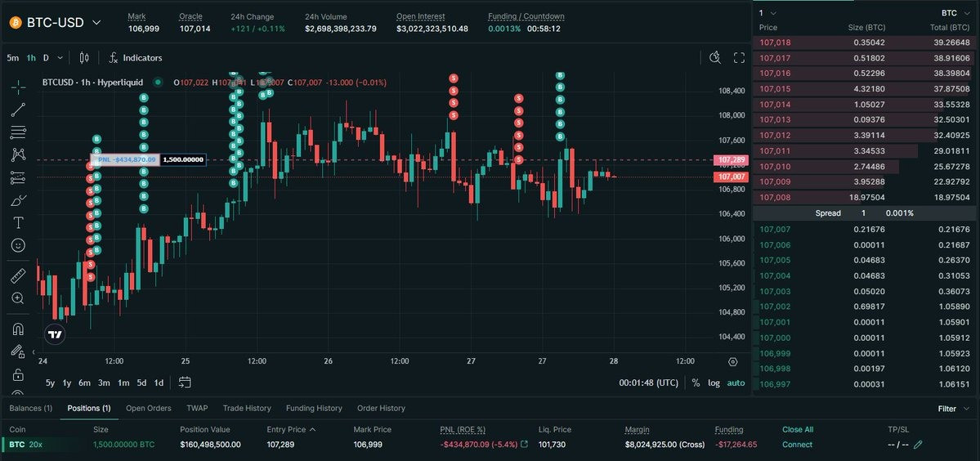
Task: Expand the timeframe interval dropdown
Action: [x=60, y=58]
